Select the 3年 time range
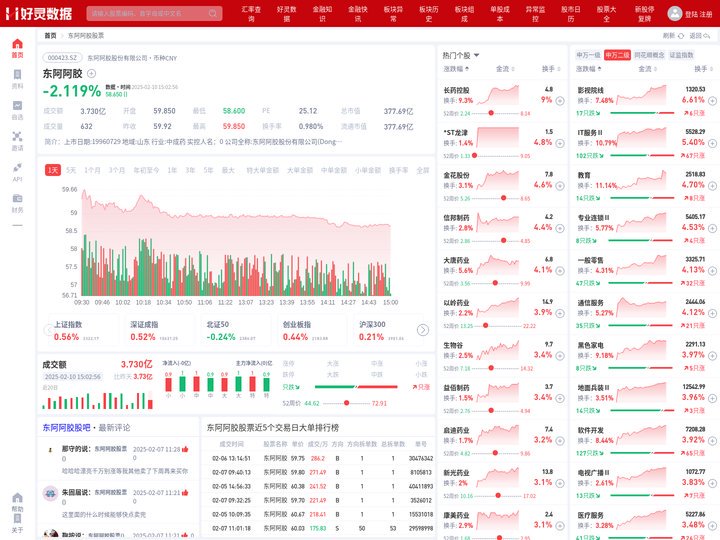720x540 pixels. (x=190, y=170)
